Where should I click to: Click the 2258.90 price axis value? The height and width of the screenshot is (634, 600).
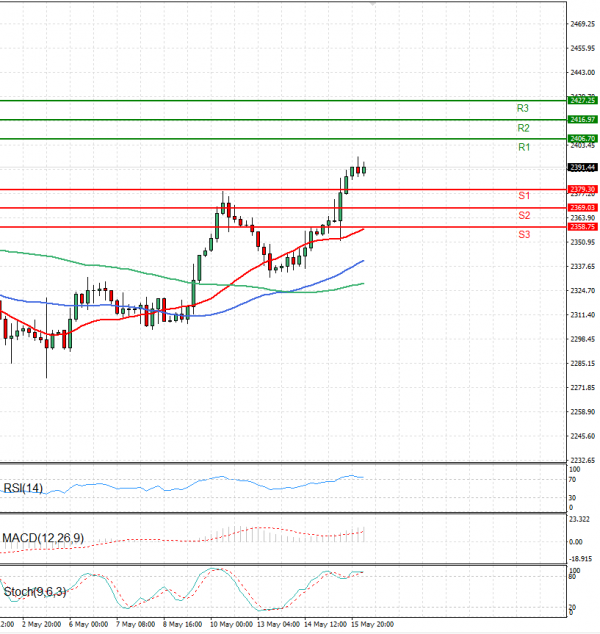point(583,412)
